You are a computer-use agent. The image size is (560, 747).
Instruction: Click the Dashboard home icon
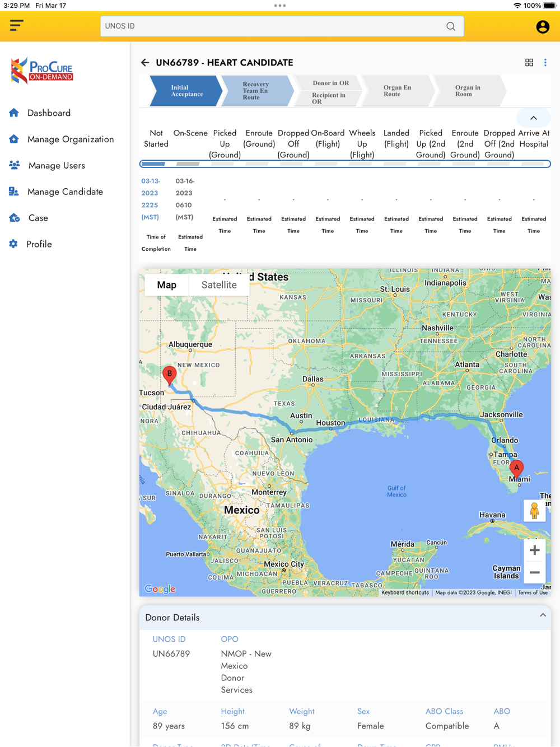click(14, 113)
